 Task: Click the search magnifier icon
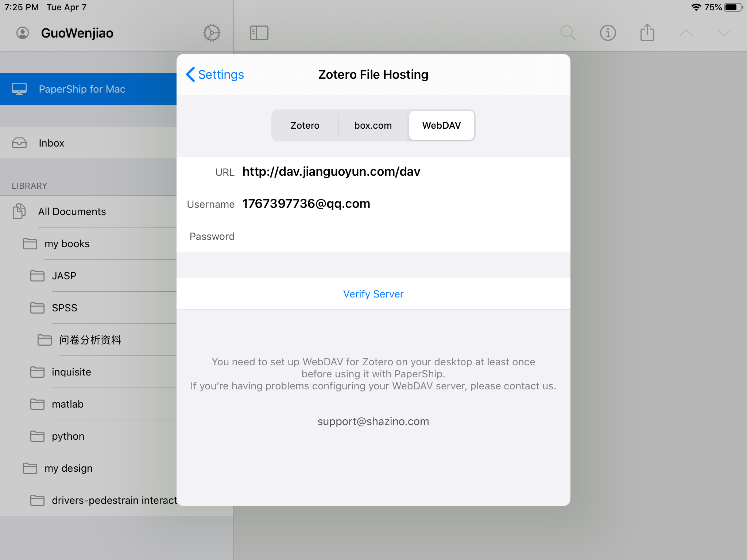click(568, 33)
